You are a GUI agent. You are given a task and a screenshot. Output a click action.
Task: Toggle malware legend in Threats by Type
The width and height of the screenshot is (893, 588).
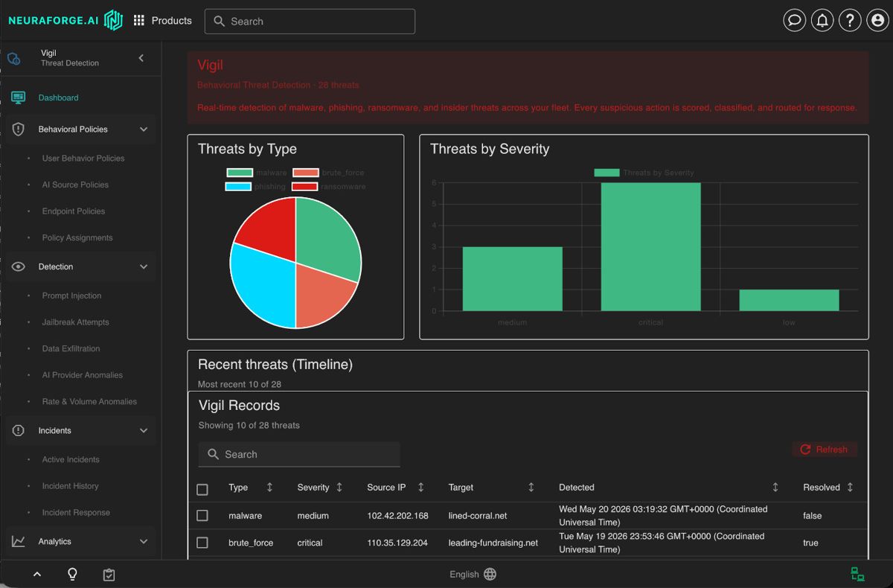pyautogui.click(x=257, y=173)
